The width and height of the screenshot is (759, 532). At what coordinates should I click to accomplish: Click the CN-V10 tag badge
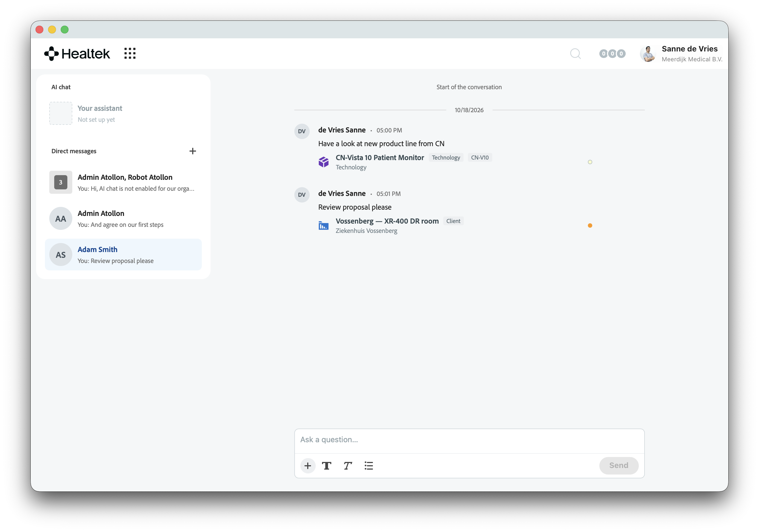480,158
